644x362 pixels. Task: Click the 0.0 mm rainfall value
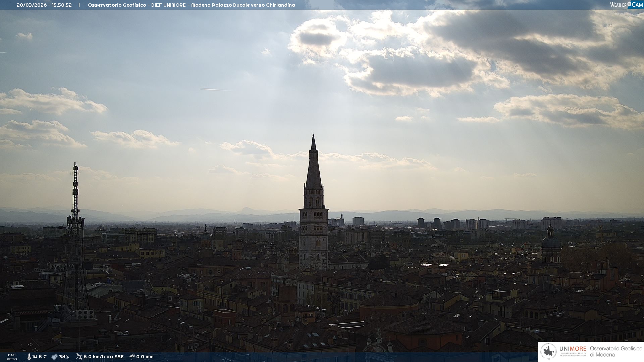[145, 357]
